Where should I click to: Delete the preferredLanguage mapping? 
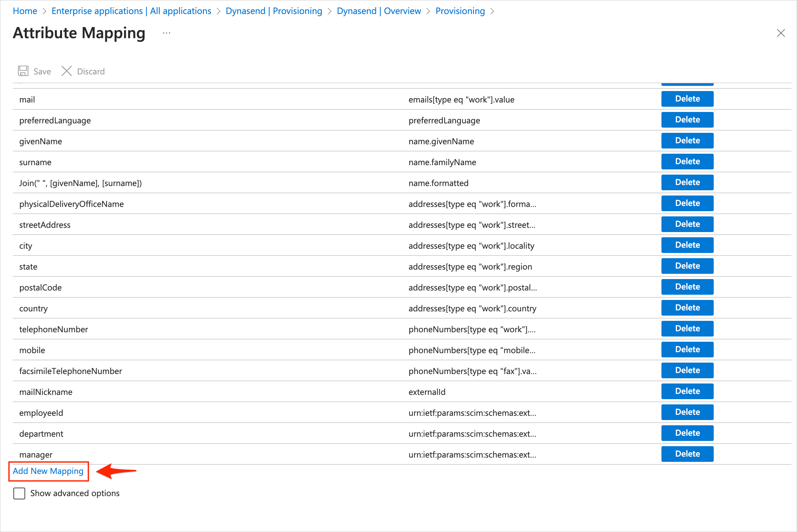687,120
